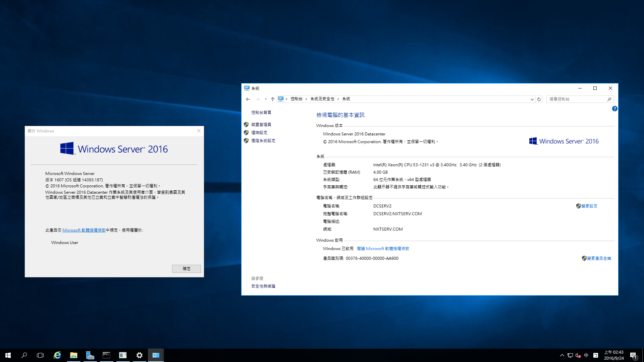The image size is (644, 362).
Task: Click 系統及安全性 breadcrumb item
Action: click(322, 99)
